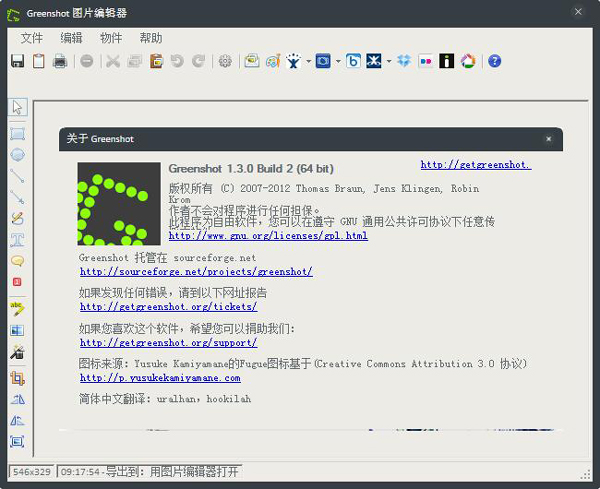Save the image with the floppy disk icon
This screenshot has width=600, height=489.
18,61
